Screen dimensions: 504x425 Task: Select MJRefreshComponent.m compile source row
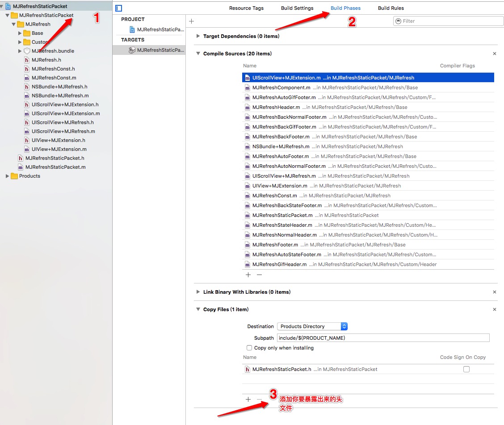point(368,87)
